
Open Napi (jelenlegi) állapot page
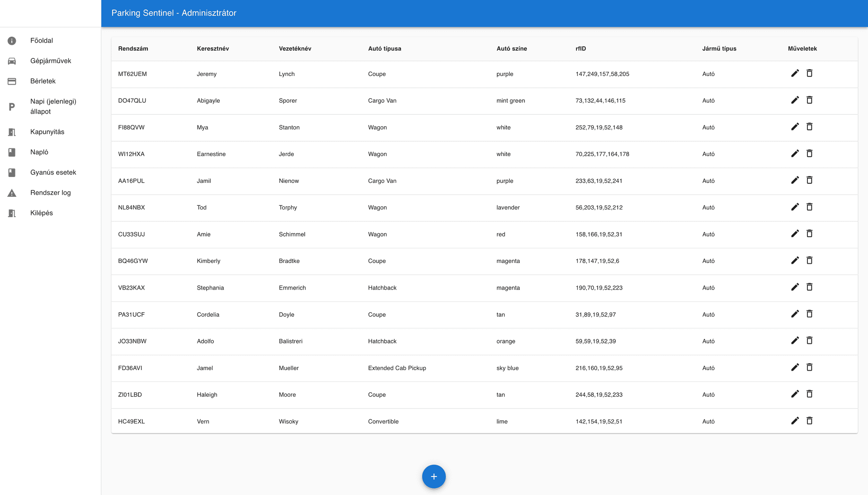click(x=50, y=107)
